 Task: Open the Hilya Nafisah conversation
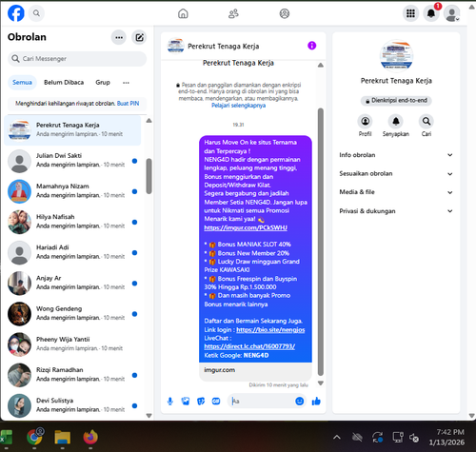pos(72,222)
